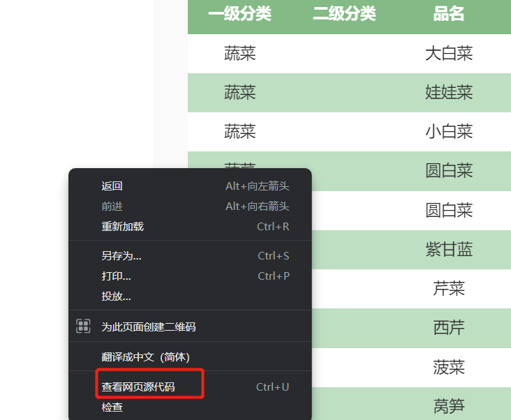Select the 蔬菜 cell in the 小白菜 row
511x420 pixels.
point(240,132)
